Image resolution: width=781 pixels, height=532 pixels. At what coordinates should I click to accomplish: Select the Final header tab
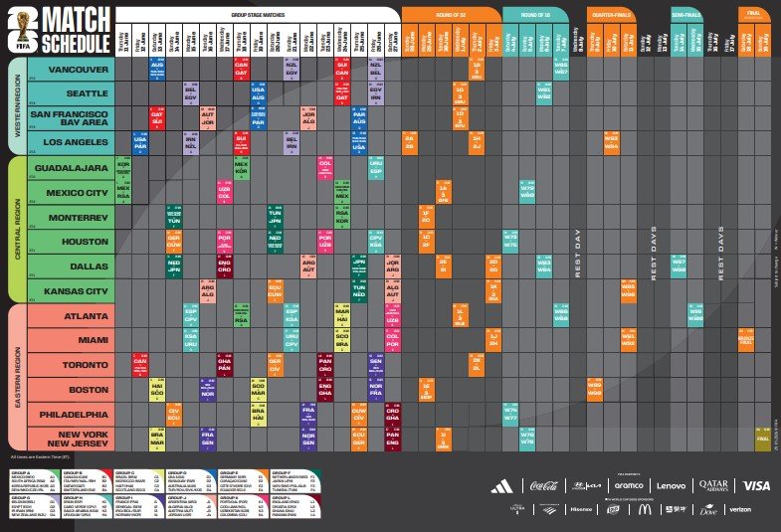(x=753, y=14)
